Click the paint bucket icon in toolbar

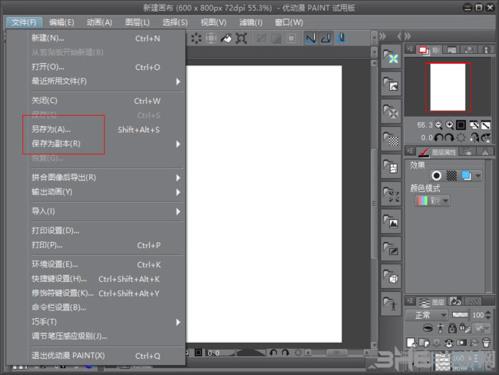(x=226, y=38)
